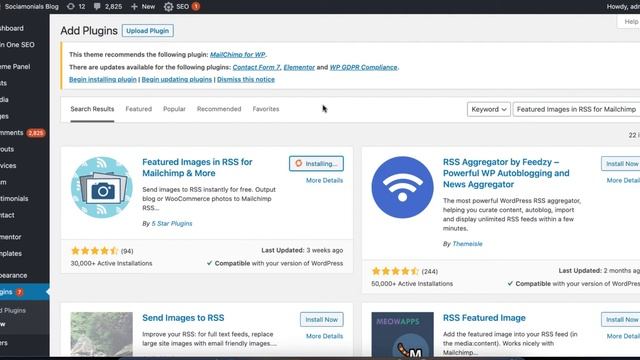Open the RSS Aggregator by Feedzy title link
Screen dimensions: 640x360
506,173
